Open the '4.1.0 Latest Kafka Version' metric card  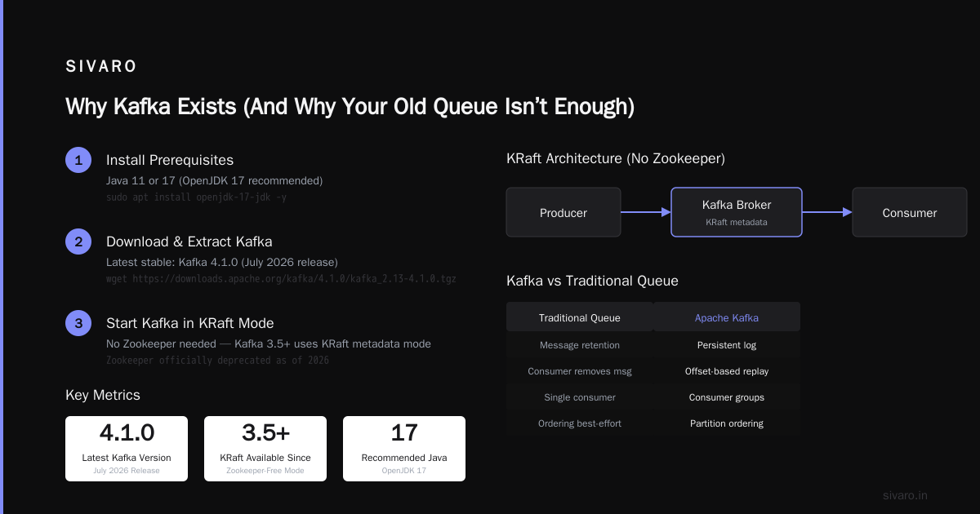click(x=127, y=449)
